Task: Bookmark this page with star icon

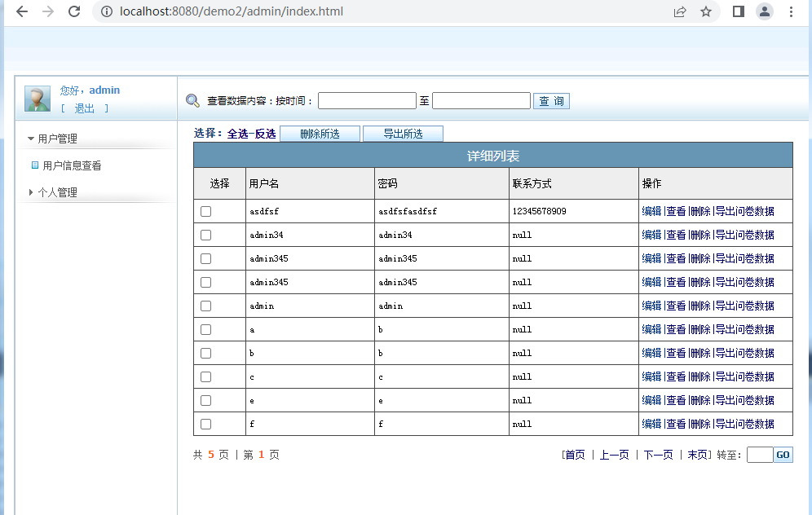Action: click(x=706, y=11)
